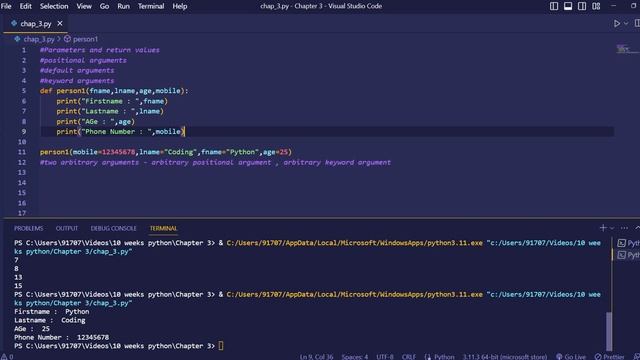The height and width of the screenshot is (360, 640).
Task: Open the Help menu
Action: (180, 6)
